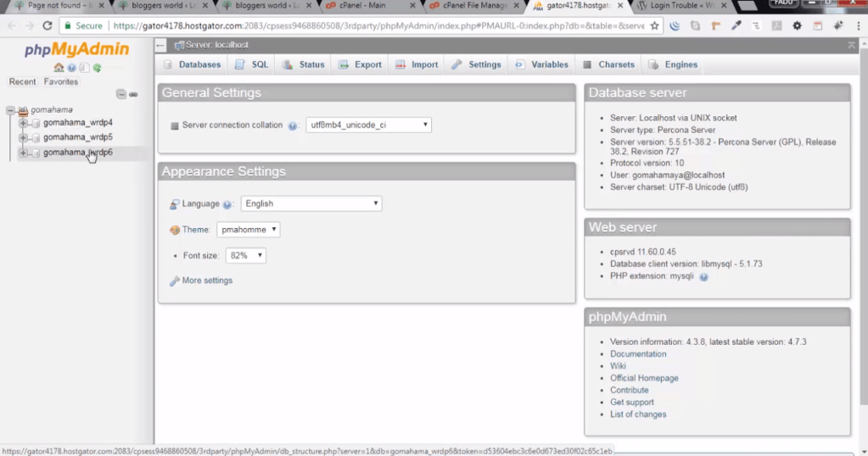Screen dimensions: 868x456
Task: Open the List of changes link
Action: [x=638, y=414]
